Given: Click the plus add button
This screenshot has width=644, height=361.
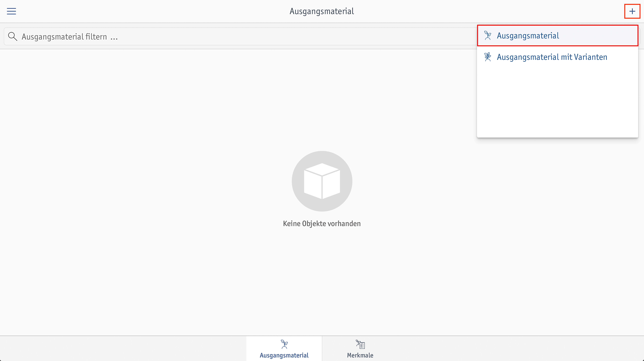Looking at the screenshot, I should click(x=632, y=11).
